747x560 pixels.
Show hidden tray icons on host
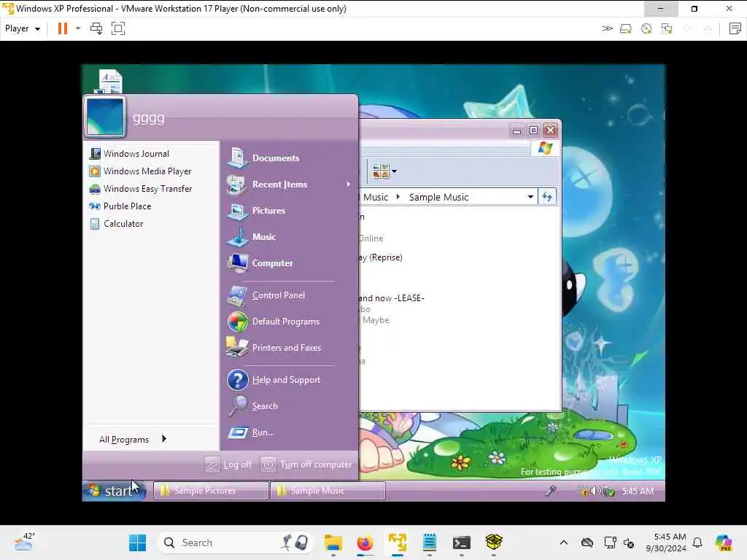pyautogui.click(x=564, y=542)
